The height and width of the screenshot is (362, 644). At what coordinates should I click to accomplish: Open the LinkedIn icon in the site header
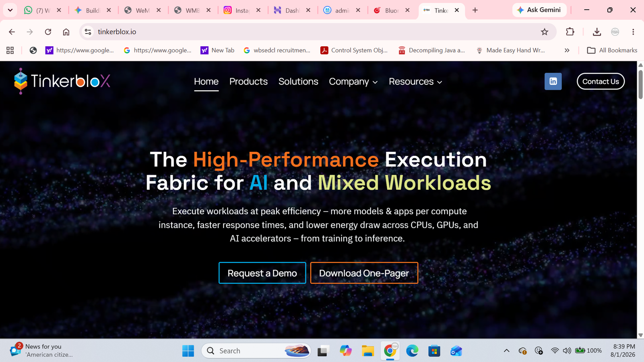coord(553,81)
